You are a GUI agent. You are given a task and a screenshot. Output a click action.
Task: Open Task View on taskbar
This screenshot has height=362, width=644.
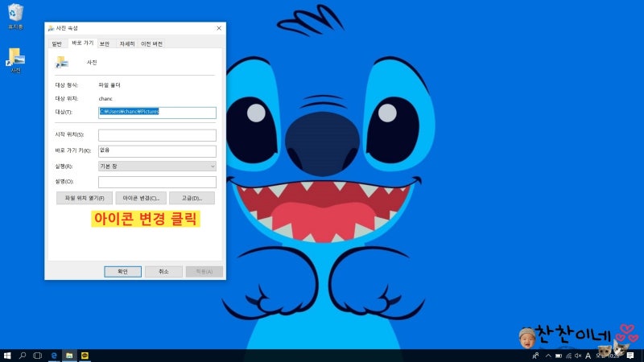38,356
